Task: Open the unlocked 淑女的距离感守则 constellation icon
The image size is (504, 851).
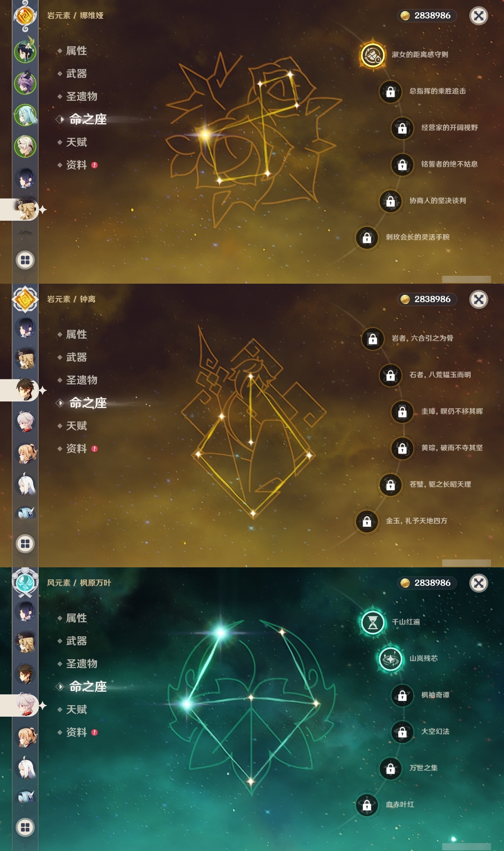Action: tap(372, 55)
